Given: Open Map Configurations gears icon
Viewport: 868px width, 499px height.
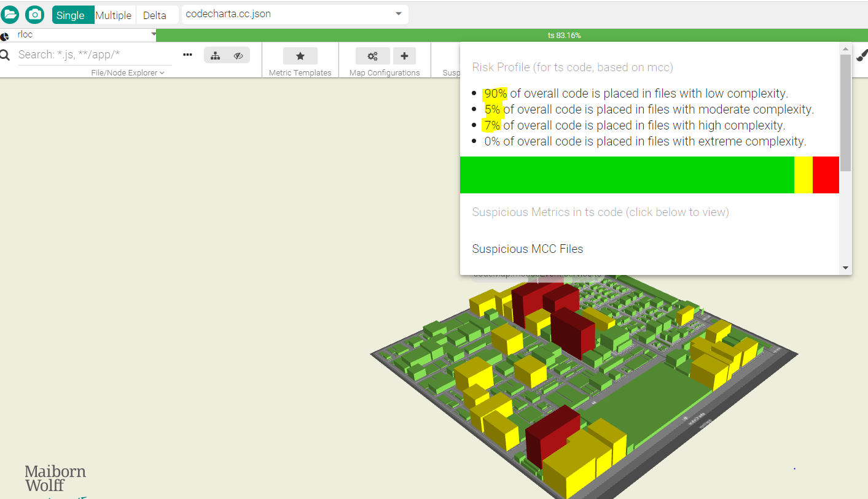Looking at the screenshot, I should 373,56.
